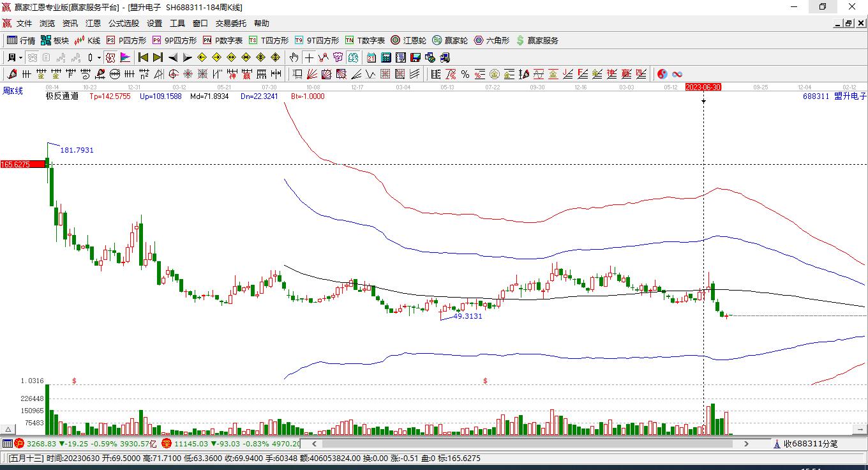Screen dimensions: 868x470
Task: Expand the 周 period dropdown
Action: [x=20, y=57]
